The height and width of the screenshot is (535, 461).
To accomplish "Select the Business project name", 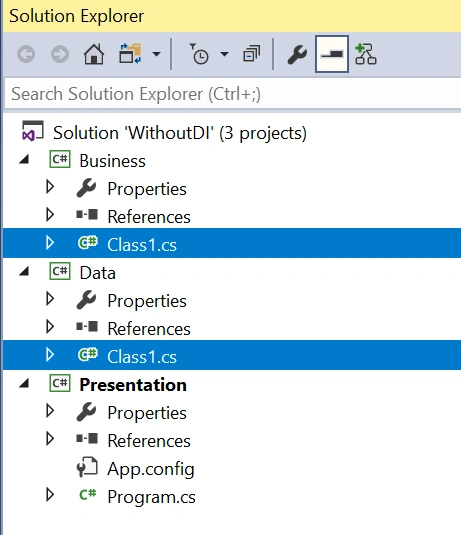I will point(113,161).
